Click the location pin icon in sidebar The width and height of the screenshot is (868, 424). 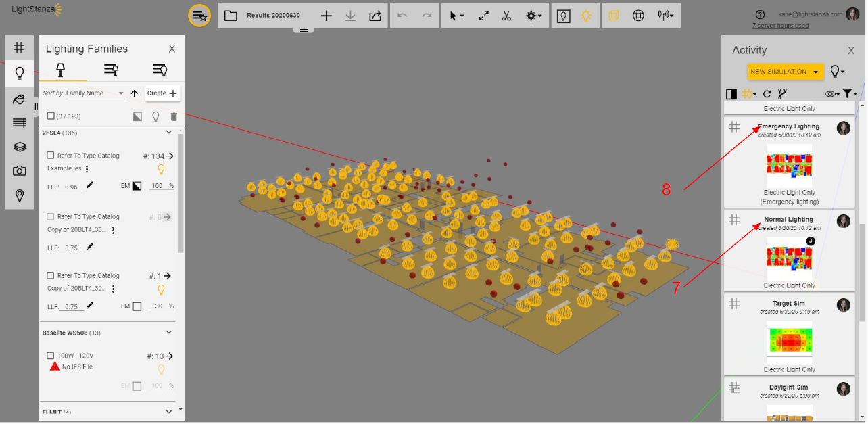(x=20, y=195)
